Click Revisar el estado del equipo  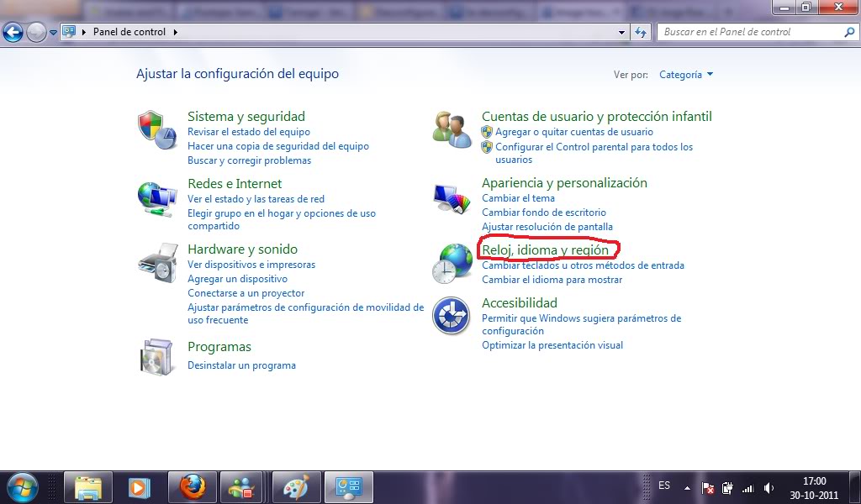pyautogui.click(x=249, y=132)
